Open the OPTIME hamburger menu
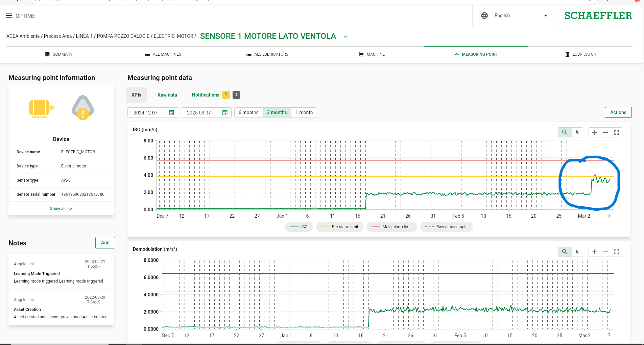The height and width of the screenshot is (345, 644). coord(9,16)
